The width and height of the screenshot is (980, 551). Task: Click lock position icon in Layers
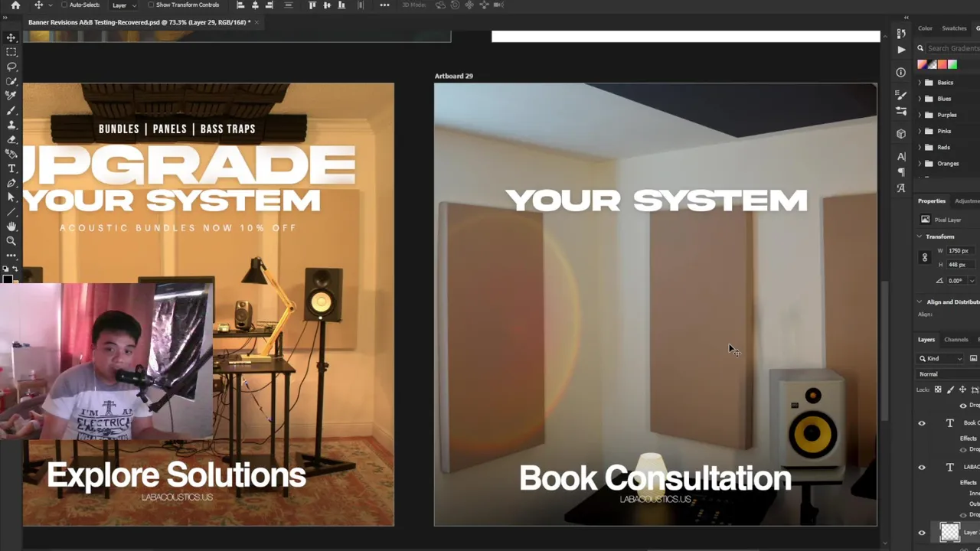click(962, 390)
